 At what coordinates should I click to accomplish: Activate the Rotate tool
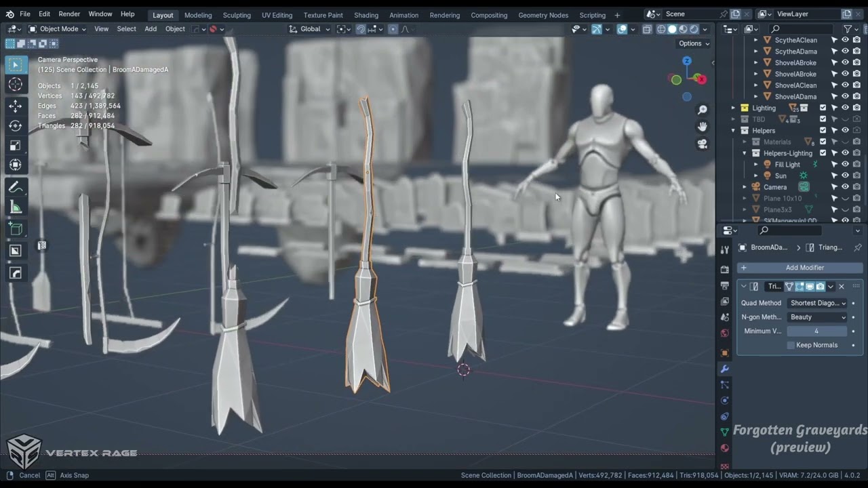15,125
